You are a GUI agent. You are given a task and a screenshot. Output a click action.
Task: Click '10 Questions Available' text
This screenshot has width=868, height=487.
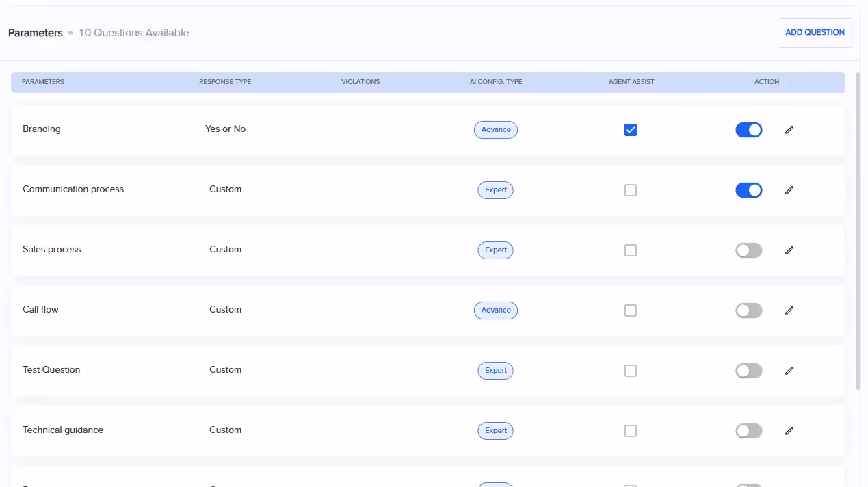[133, 33]
